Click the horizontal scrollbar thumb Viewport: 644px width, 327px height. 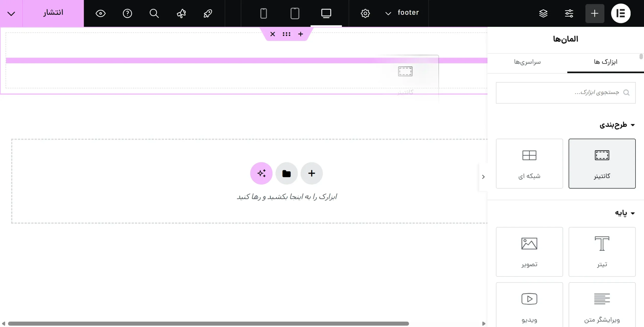208,324
